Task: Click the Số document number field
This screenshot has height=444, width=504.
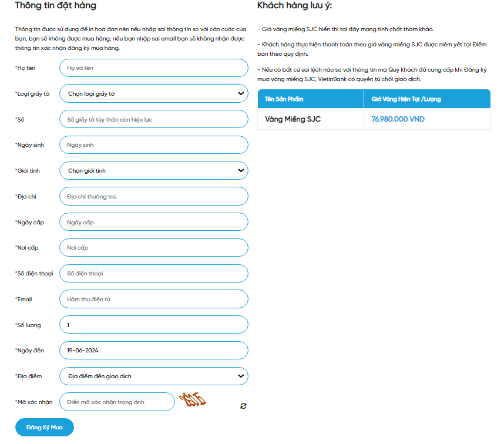Action: (154, 119)
